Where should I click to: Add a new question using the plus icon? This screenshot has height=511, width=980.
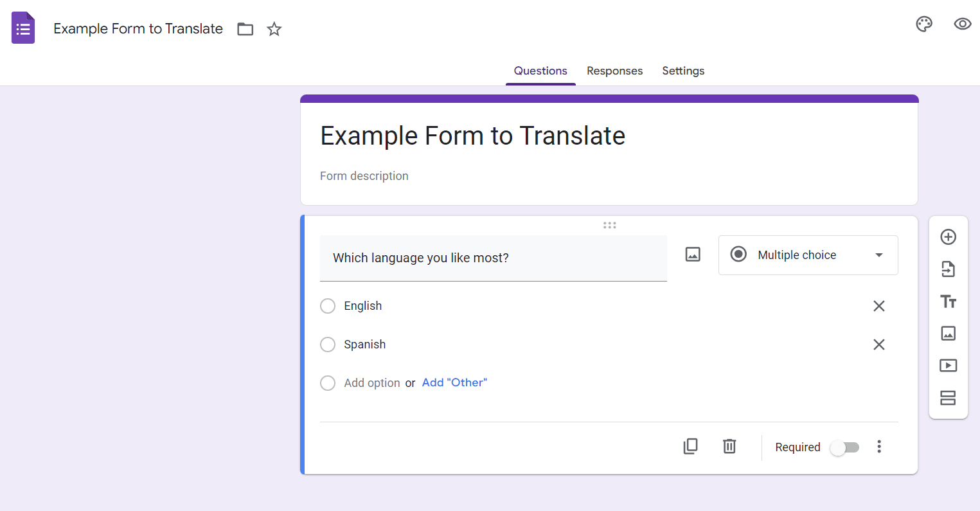click(948, 237)
